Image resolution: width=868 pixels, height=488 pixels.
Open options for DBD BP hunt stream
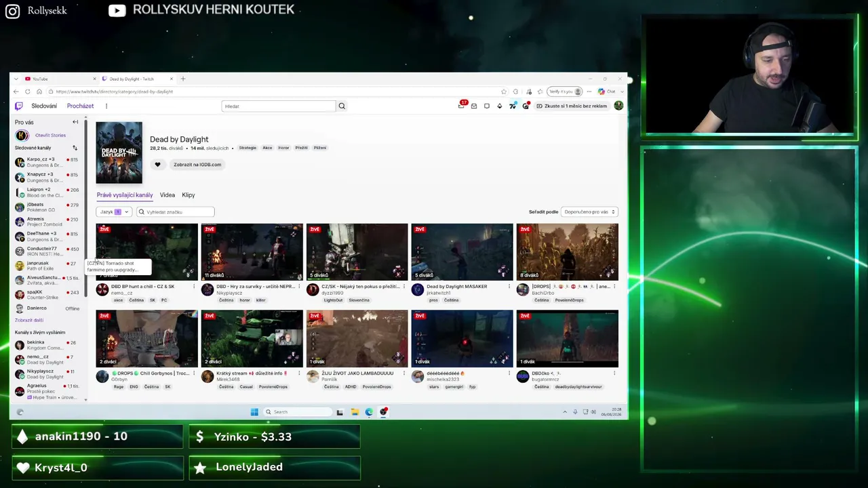194,287
